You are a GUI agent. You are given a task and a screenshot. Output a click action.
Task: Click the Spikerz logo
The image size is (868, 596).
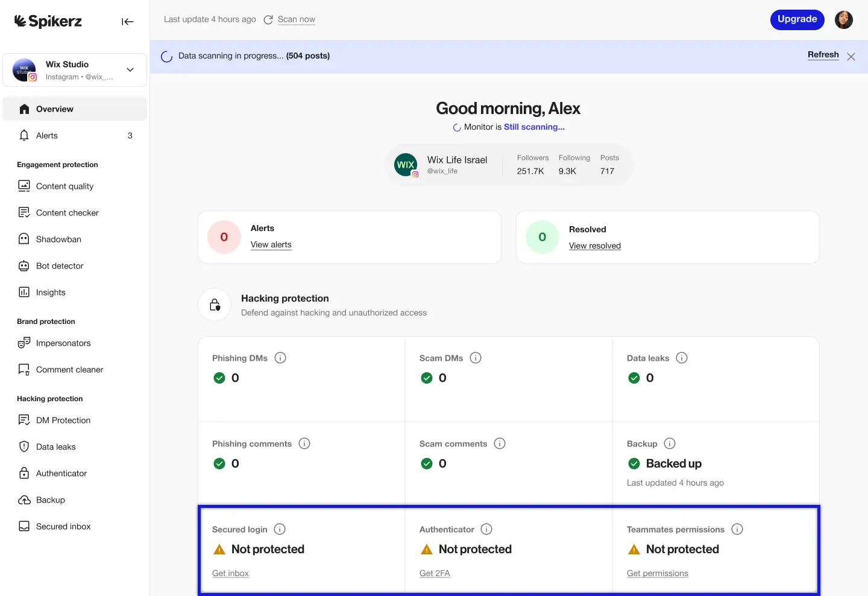(x=48, y=21)
